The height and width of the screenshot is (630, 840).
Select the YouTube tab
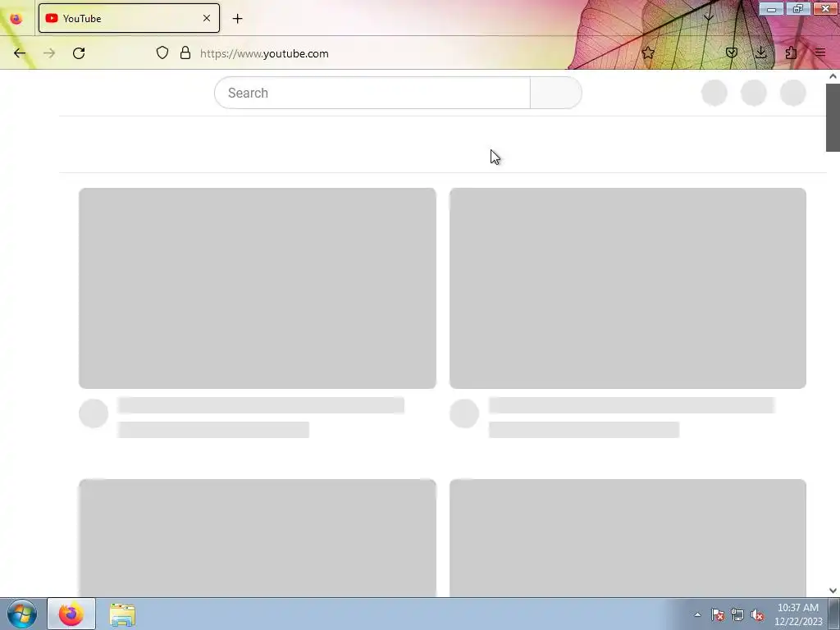129,18
